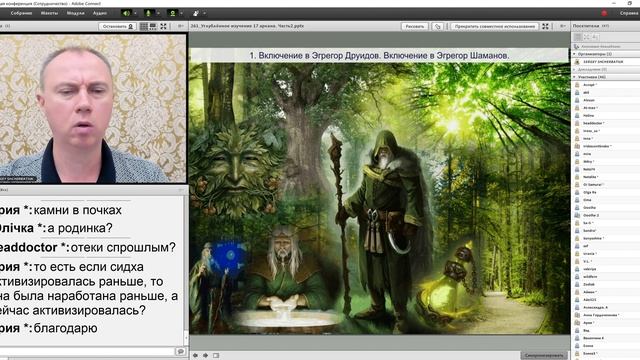Open the Справка menu
Image resolution: width=640 pixels, height=360 pixels.
pyautogui.click(x=629, y=13)
